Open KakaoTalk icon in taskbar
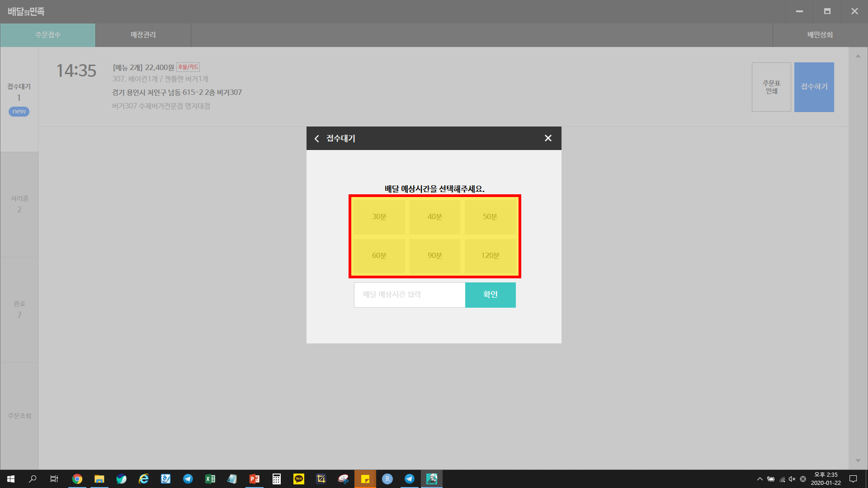This screenshot has width=868, height=488. (299, 479)
